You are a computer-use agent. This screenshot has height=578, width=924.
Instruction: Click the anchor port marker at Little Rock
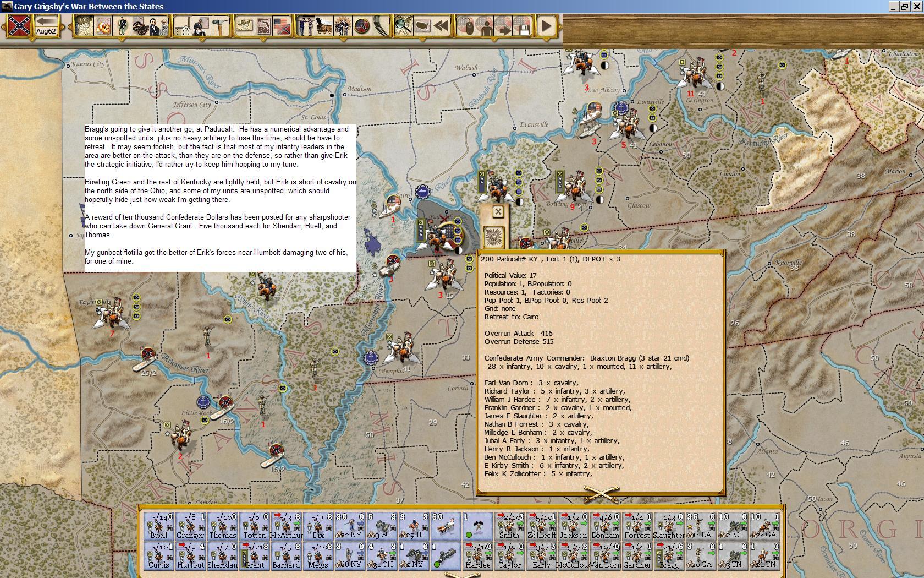(204, 402)
